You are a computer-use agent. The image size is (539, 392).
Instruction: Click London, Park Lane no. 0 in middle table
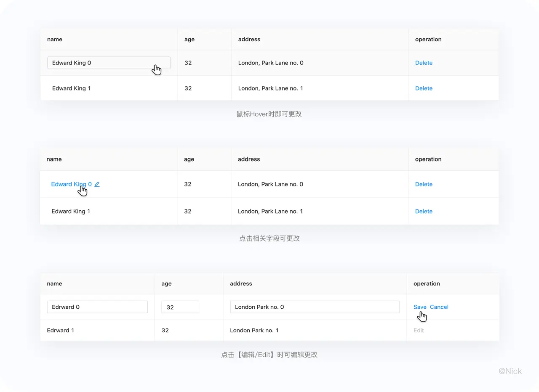point(270,184)
